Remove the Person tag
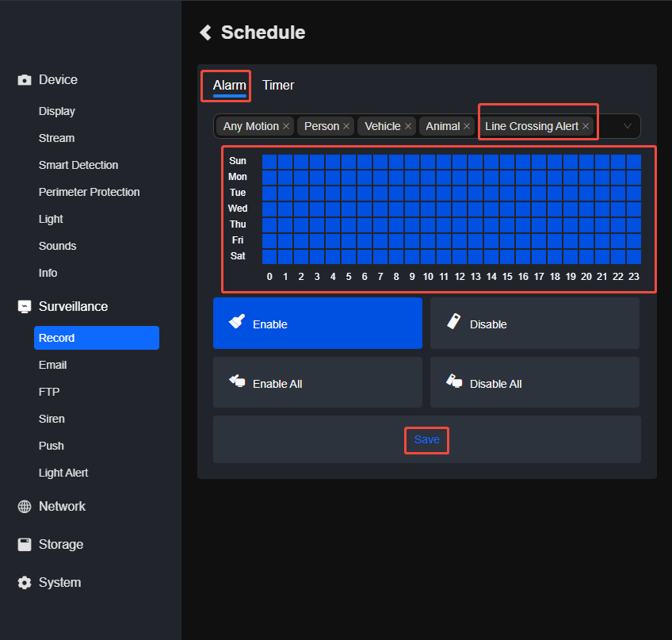The image size is (672, 640). coord(346,127)
